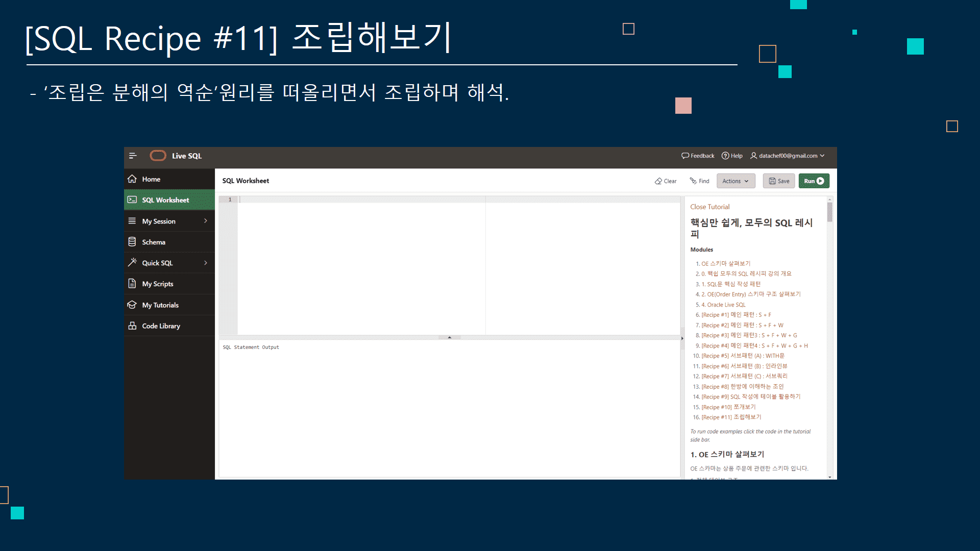This screenshot has width=980, height=551.
Task: Toggle the hamburger navigation menu icon
Action: [x=133, y=156]
